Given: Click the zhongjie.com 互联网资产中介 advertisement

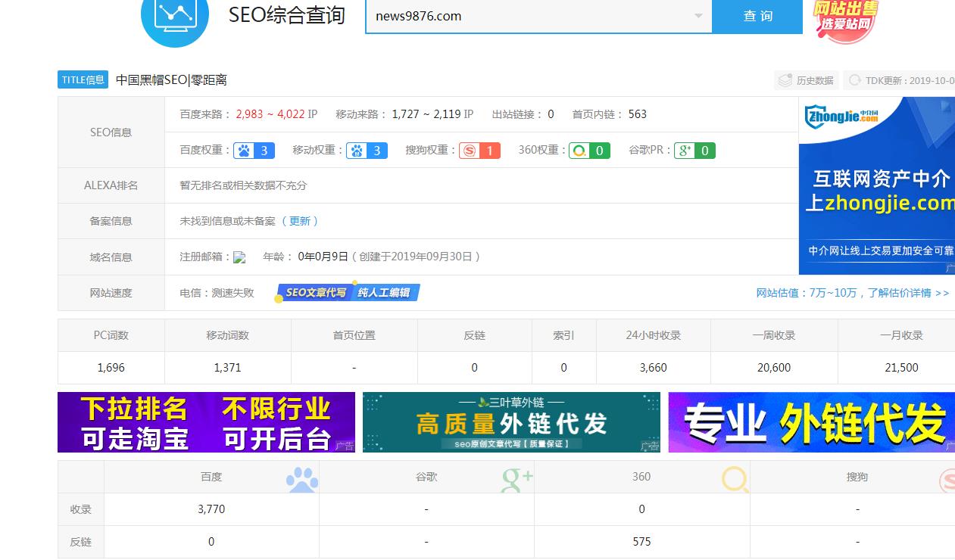Looking at the screenshot, I should 877,185.
